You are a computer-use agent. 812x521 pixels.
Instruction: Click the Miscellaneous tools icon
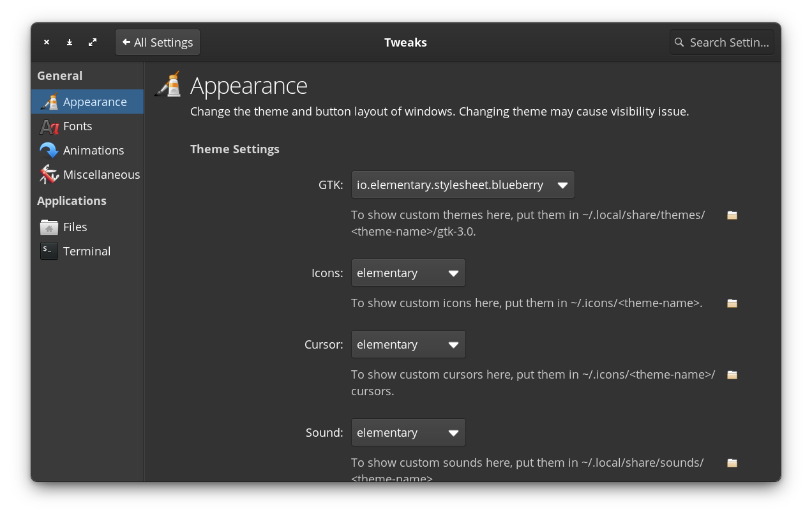coord(49,175)
